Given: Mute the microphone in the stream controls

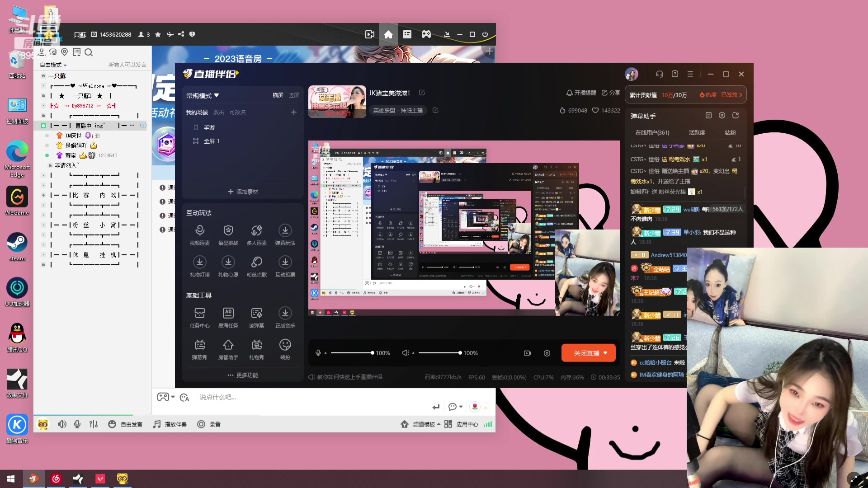Looking at the screenshot, I should pos(318,353).
